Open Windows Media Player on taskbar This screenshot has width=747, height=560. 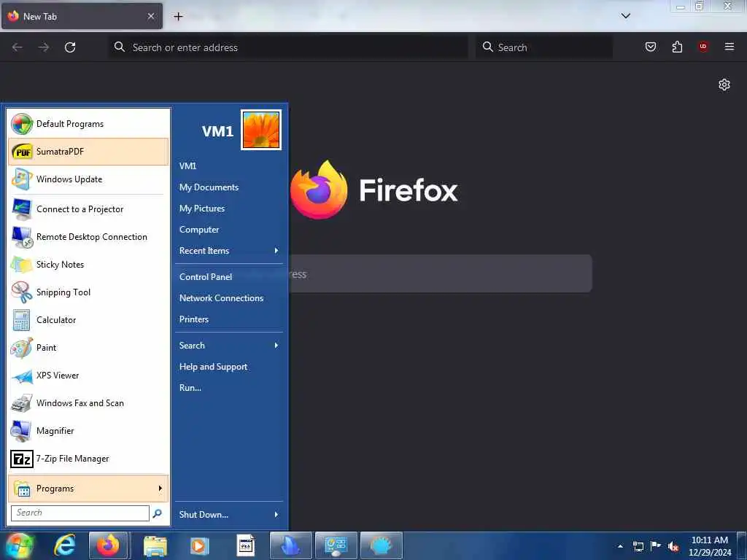click(x=200, y=545)
